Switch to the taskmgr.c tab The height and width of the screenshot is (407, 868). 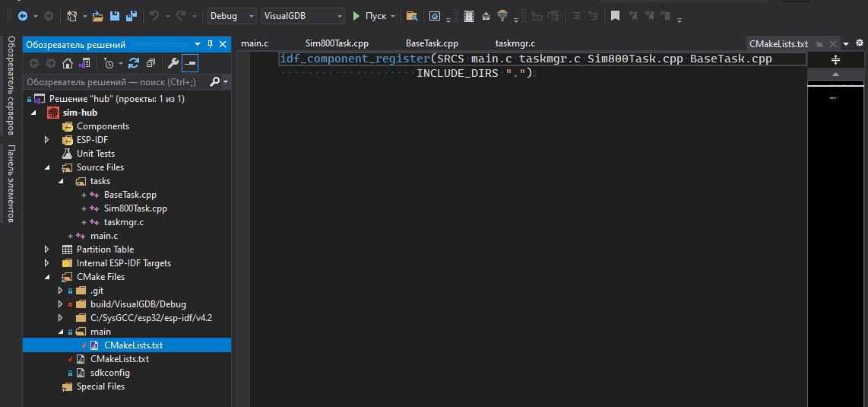(515, 43)
